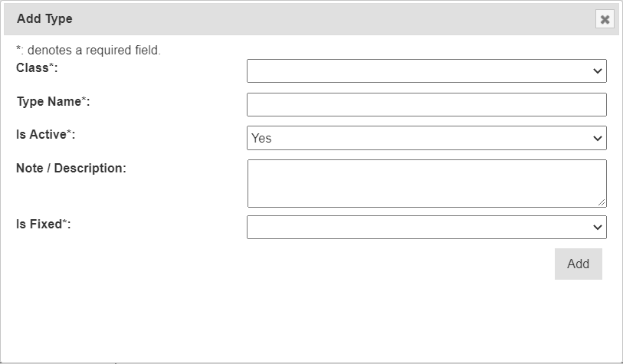Viewport: 623px width, 364px height.
Task: Click the Add Type title text
Action: (44, 18)
